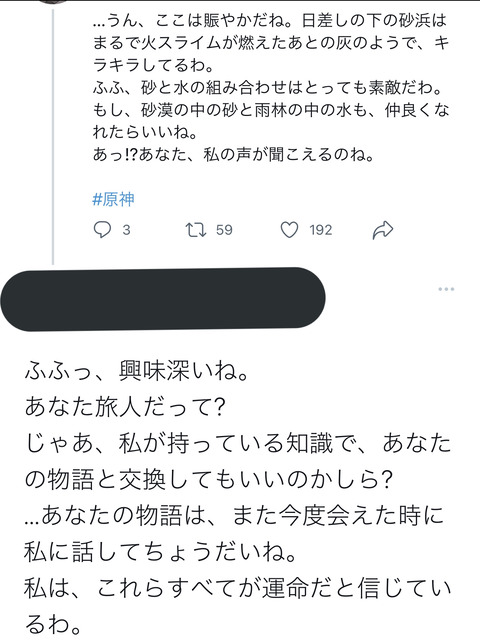Click the vertical thread connector line

coord(53,138)
